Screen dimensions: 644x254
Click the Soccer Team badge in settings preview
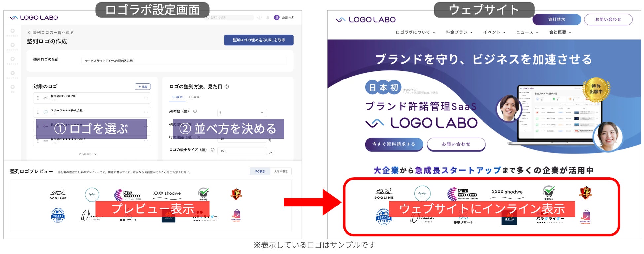pos(58,215)
